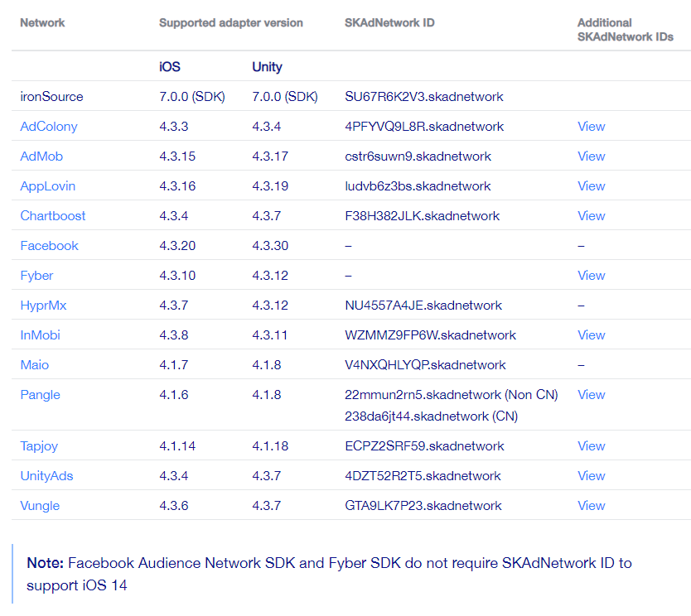Click Facebook Unity version 4.3.30
This screenshot has height=616, width=691.
point(270,246)
